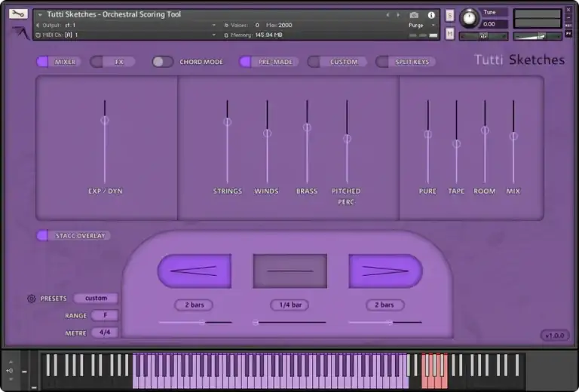579x392 pixels.
Task: Toggle the CHORD MODE switch
Action: click(163, 62)
